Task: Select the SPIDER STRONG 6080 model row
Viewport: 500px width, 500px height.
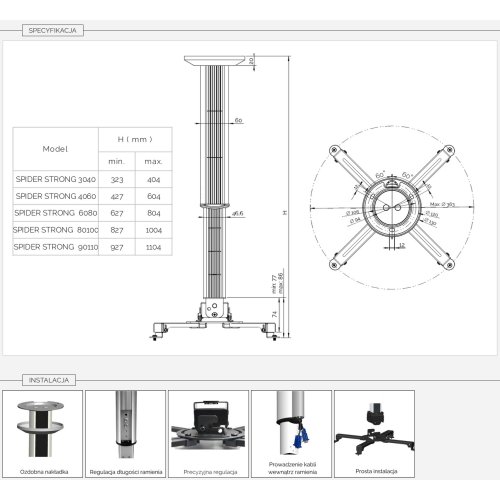Action: coord(92,213)
